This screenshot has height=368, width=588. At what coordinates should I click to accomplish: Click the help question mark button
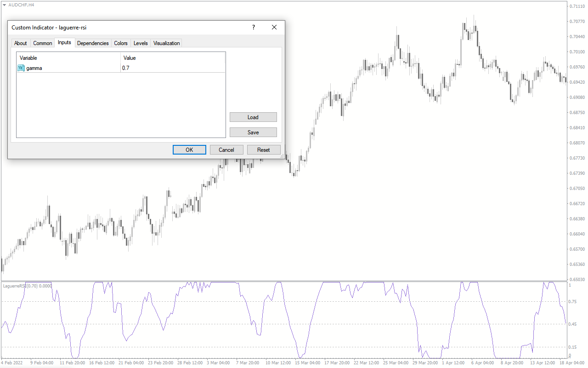(x=253, y=28)
